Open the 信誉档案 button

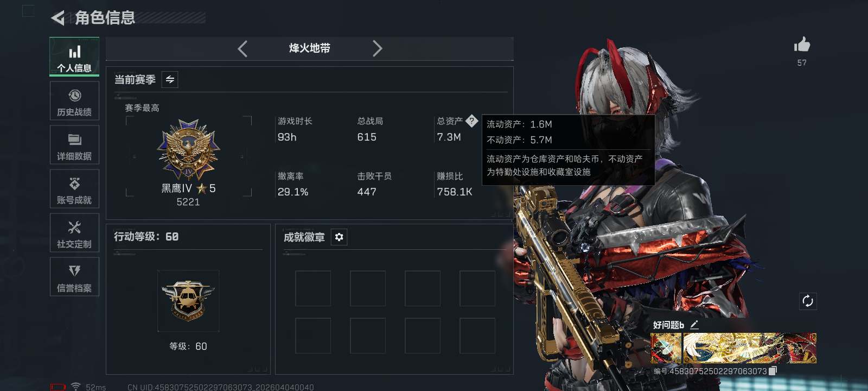tap(74, 277)
